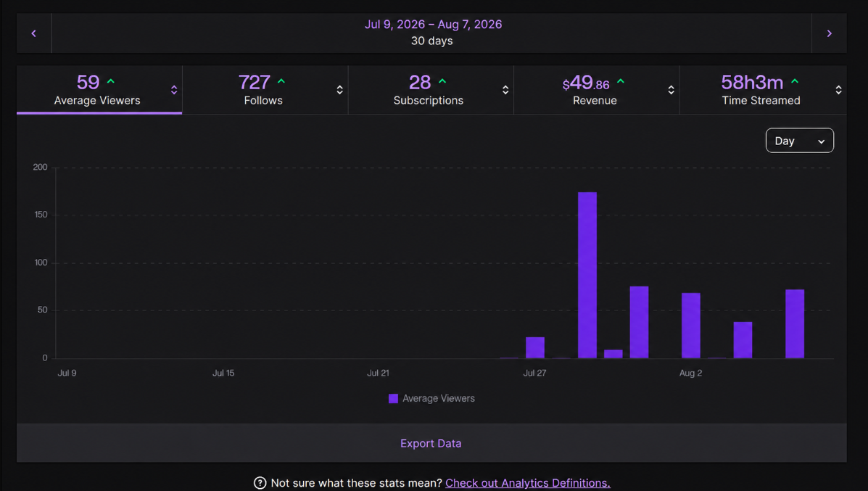Click the 30 days range text
This screenshot has width=868, height=491.
click(x=431, y=41)
